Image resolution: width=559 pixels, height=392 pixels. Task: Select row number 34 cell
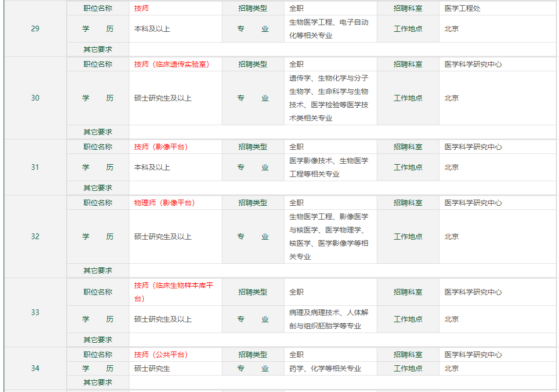coord(35,368)
